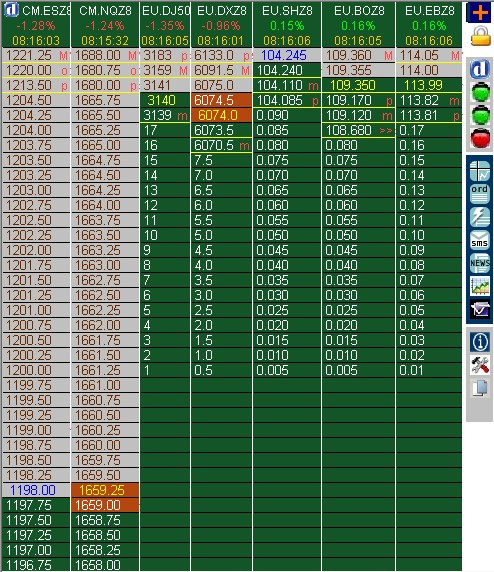Open the price chart icon

[479, 286]
